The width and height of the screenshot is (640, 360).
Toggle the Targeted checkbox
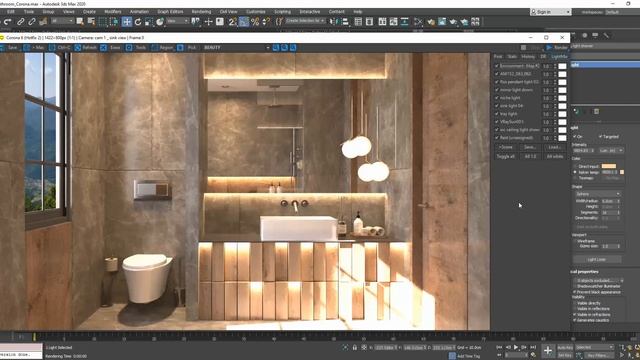tap(600, 136)
